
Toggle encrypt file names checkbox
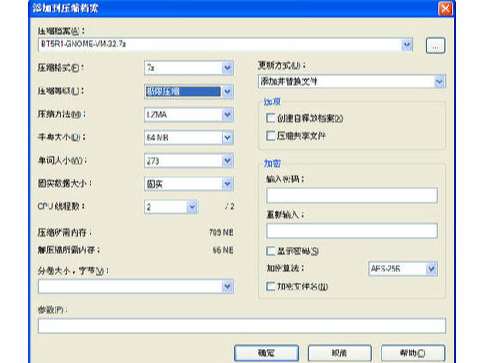click(x=271, y=286)
